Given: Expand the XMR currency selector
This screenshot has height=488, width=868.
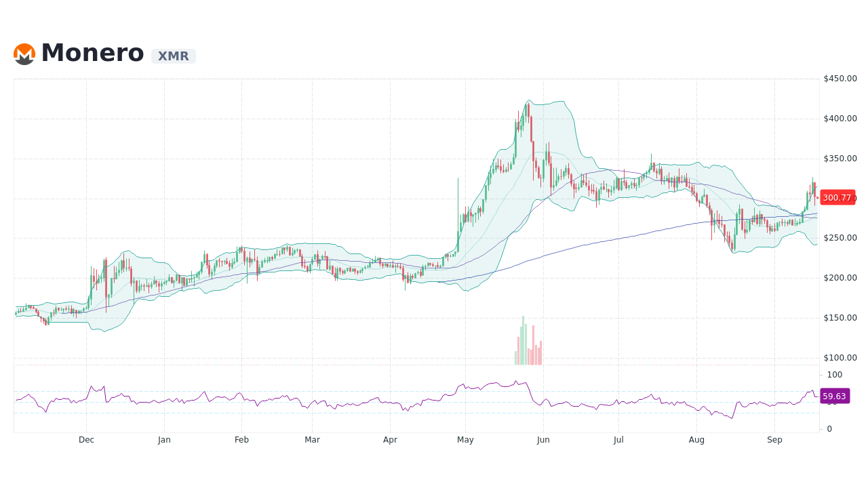Looking at the screenshot, I should coord(173,56).
